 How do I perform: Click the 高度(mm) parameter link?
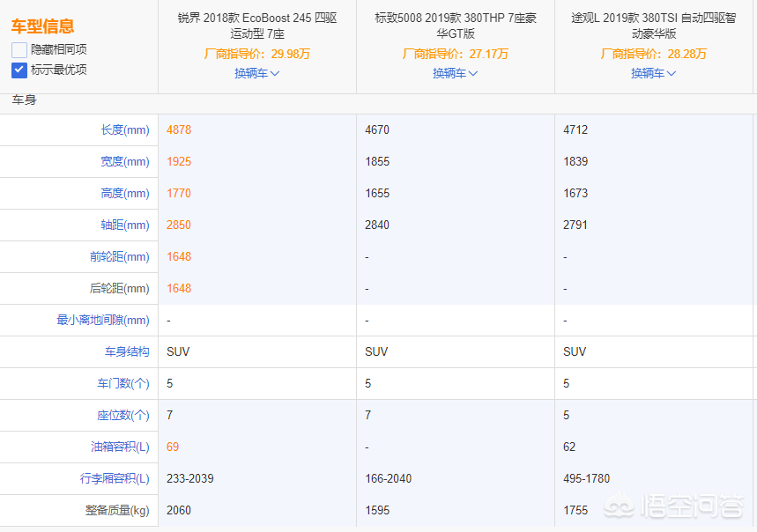(125, 194)
